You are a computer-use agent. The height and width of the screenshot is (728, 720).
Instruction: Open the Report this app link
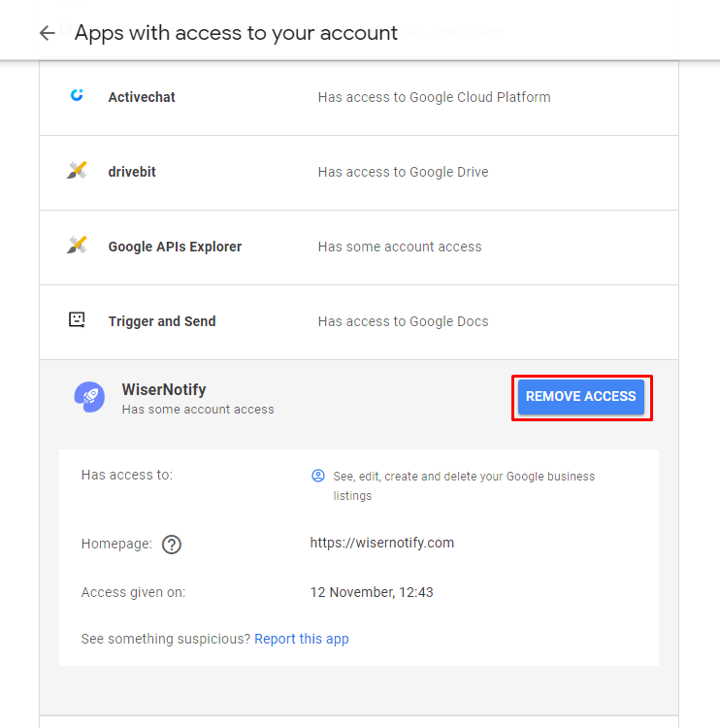[301, 639]
